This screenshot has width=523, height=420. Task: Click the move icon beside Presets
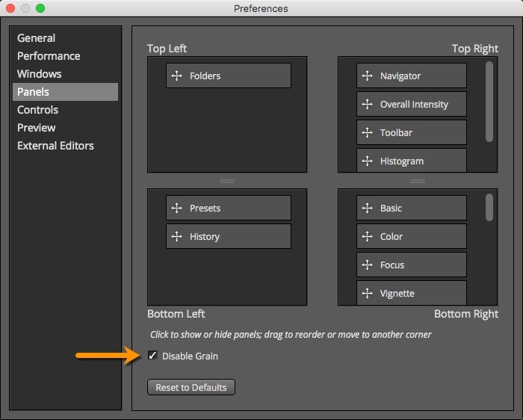177,208
